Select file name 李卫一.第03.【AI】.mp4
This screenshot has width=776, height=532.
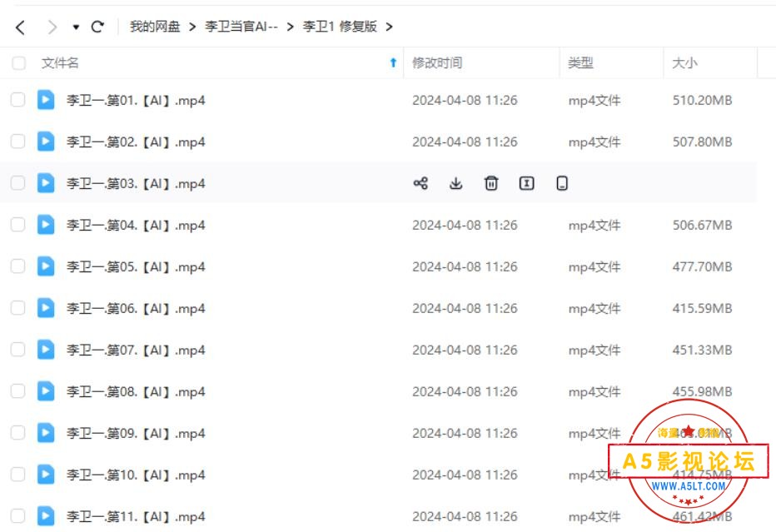coord(136,184)
